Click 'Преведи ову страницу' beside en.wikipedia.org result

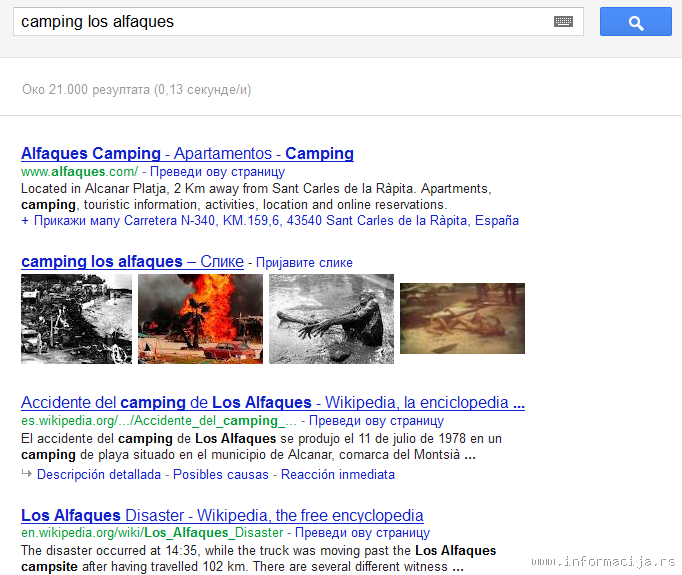362,533
